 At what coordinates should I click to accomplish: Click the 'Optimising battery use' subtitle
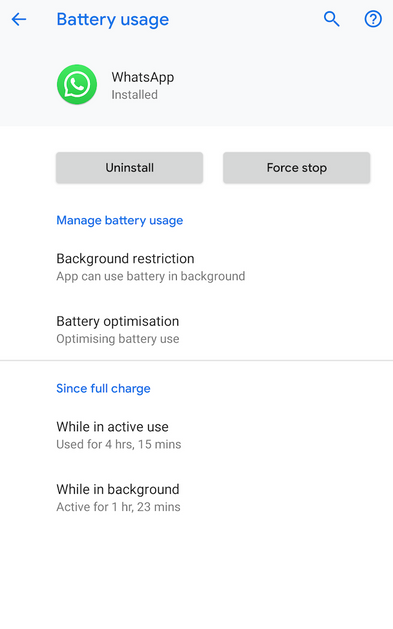pyautogui.click(x=118, y=339)
